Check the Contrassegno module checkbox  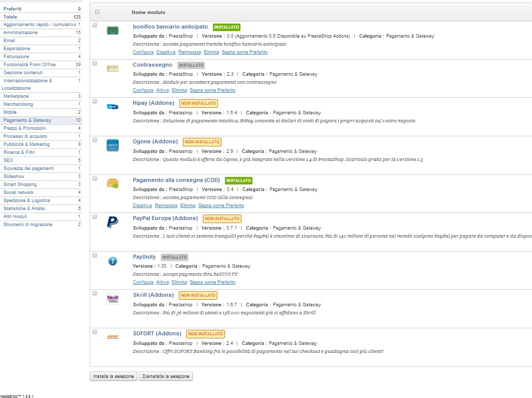tap(95, 63)
